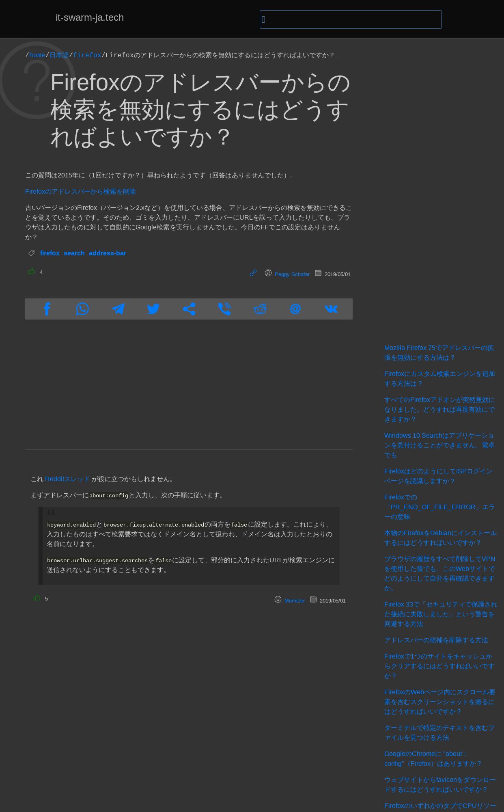Open the link Firefoxのアドレスバーから検索を削除
Screen dimensions: 504x812
[x=80, y=192]
